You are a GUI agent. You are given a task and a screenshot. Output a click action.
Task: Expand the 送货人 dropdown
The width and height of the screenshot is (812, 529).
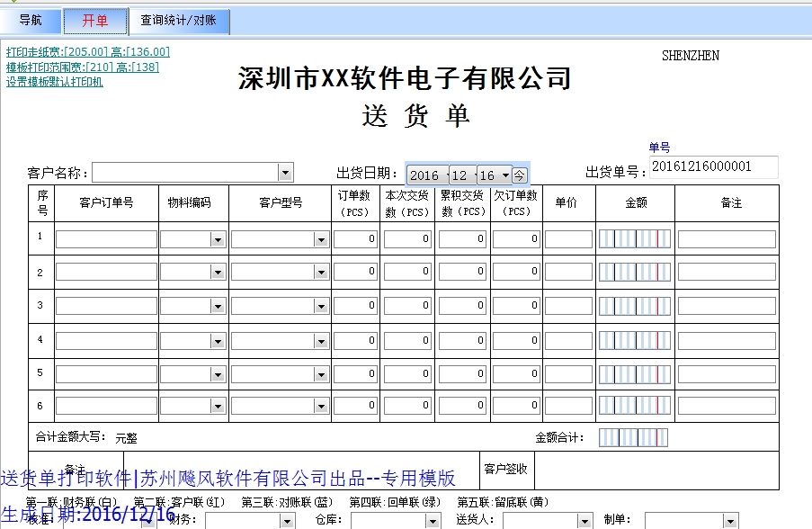click(584, 521)
